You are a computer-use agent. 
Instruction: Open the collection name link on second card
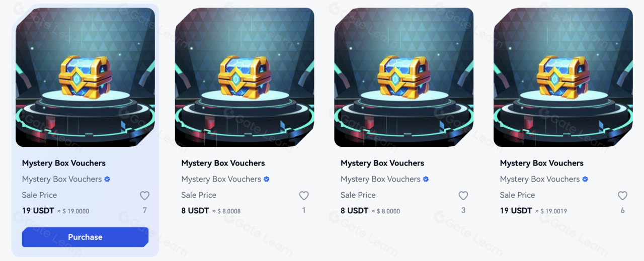pyautogui.click(x=221, y=179)
